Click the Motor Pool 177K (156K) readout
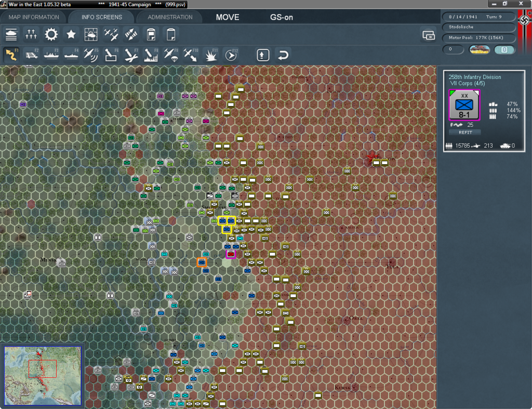532x409 pixels. coord(478,37)
